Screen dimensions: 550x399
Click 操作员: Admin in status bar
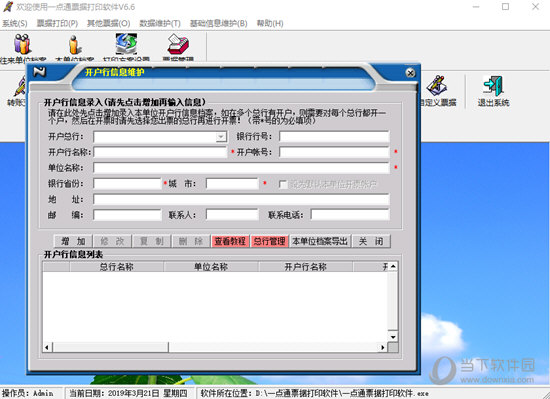point(28,393)
